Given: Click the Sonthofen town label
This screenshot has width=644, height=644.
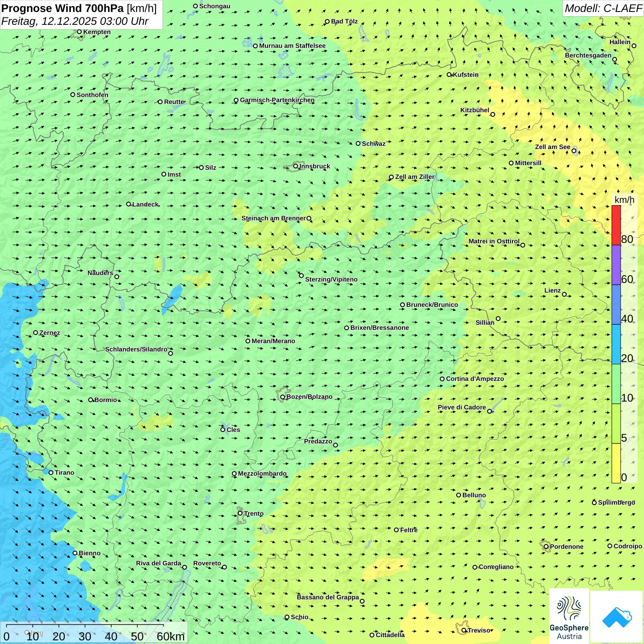Looking at the screenshot, I should click(x=92, y=95).
